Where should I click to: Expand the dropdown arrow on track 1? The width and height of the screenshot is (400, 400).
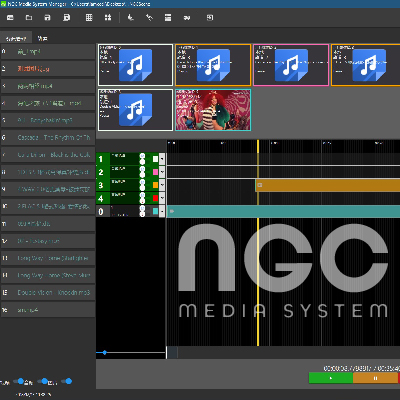[x=162, y=159]
